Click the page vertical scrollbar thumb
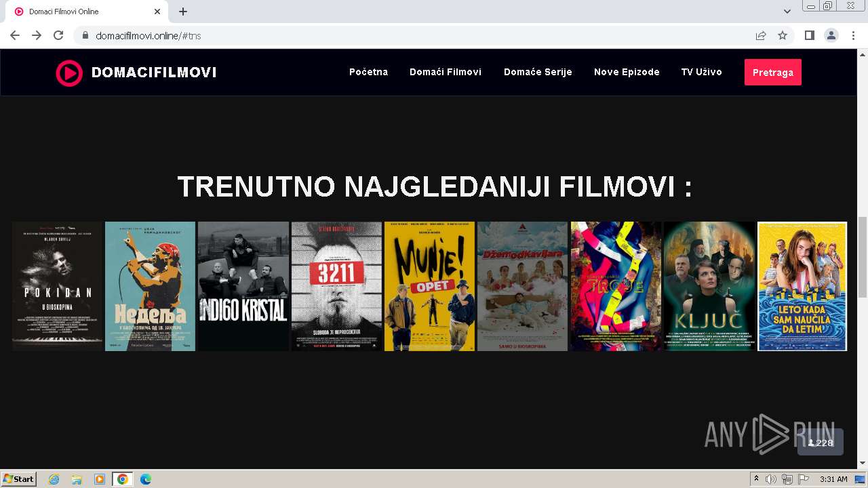The height and width of the screenshot is (488, 868). tap(863, 257)
